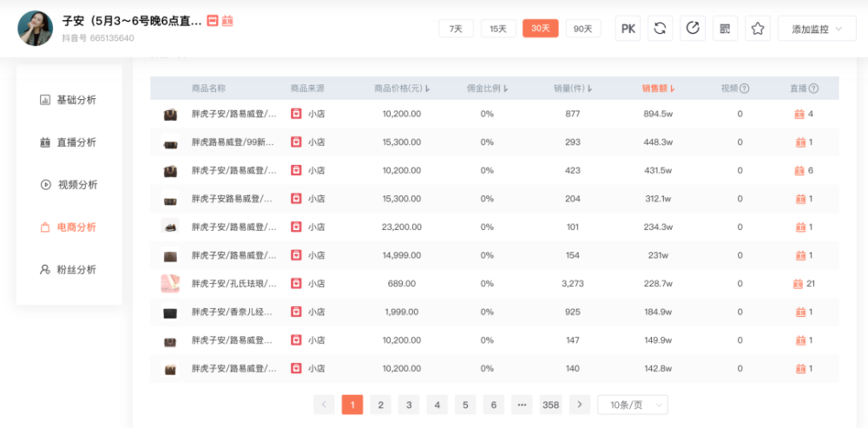The width and height of the screenshot is (868, 428).
Task: Click product thumbnail in the 184.9w row
Action: click(x=170, y=313)
